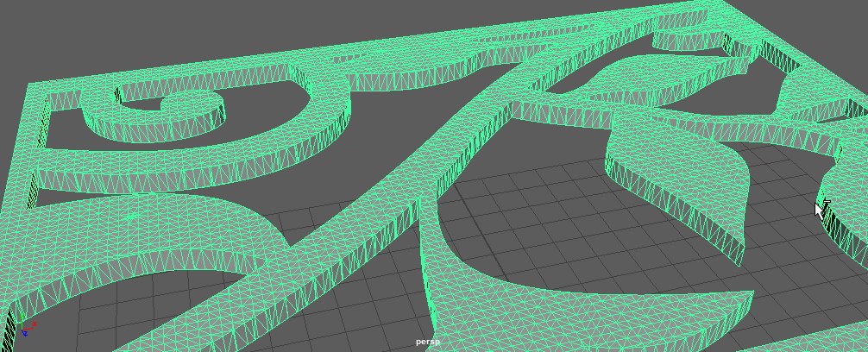868x352 pixels.
Task: Click the 'persp' camera name label
Action: [428, 342]
